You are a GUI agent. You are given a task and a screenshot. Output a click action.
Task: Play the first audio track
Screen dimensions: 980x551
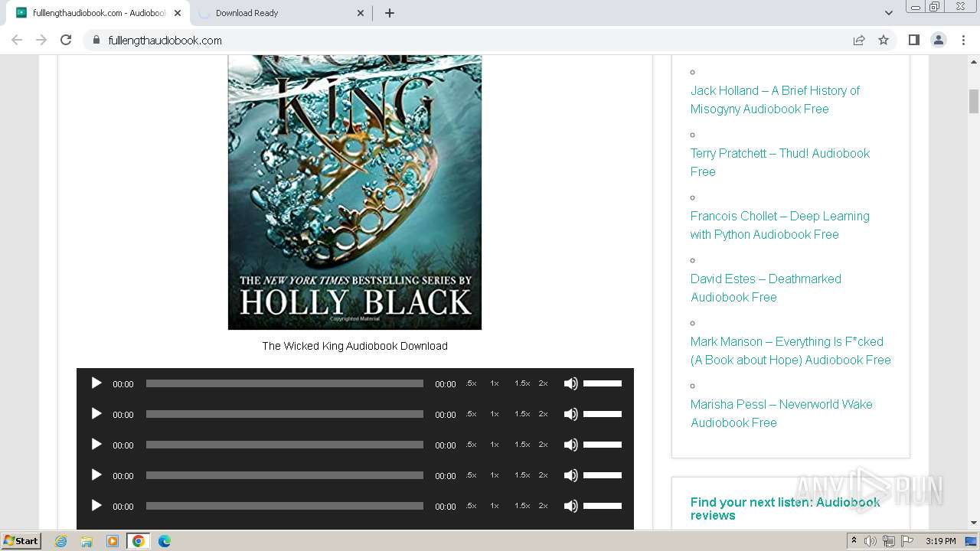[96, 383]
